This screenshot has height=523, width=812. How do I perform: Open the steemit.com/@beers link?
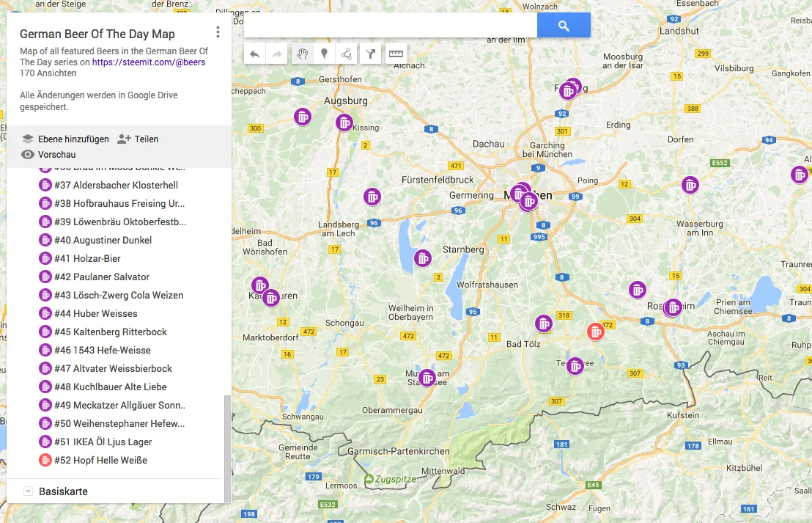point(149,62)
